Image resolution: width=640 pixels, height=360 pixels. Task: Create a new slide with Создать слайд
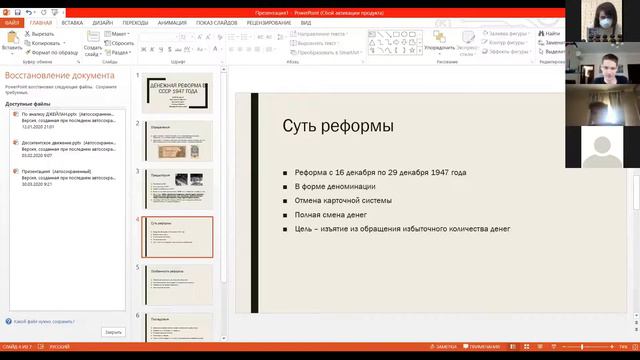[x=93, y=44]
